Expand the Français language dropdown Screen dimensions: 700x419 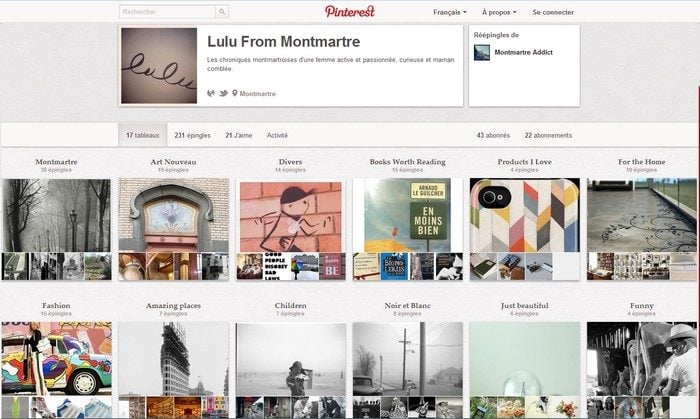tap(450, 12)
